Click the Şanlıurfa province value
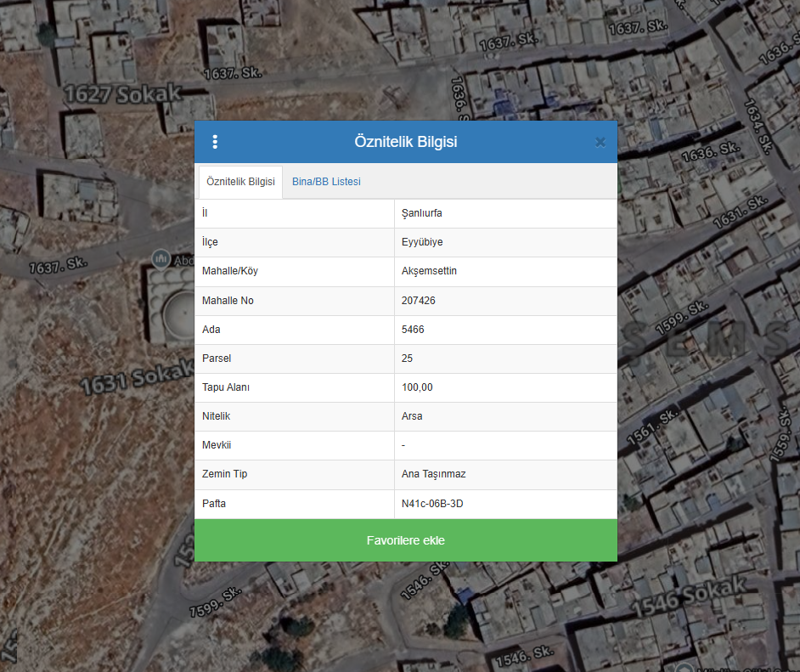 [422, 213]
